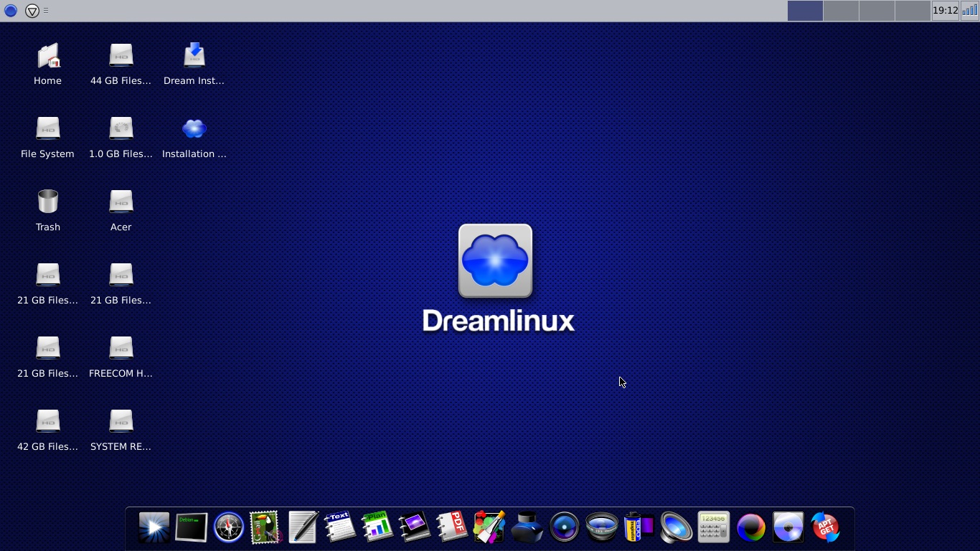Open the window list triangle menu
Viewport: 980px width, 551px height.
[x=32, y=11]
